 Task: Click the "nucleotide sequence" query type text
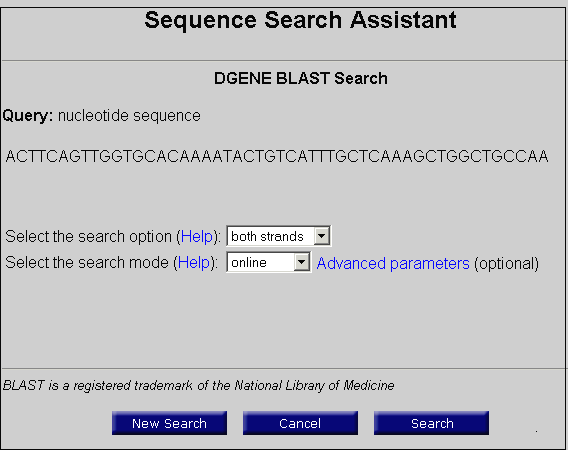click(129, 116)
